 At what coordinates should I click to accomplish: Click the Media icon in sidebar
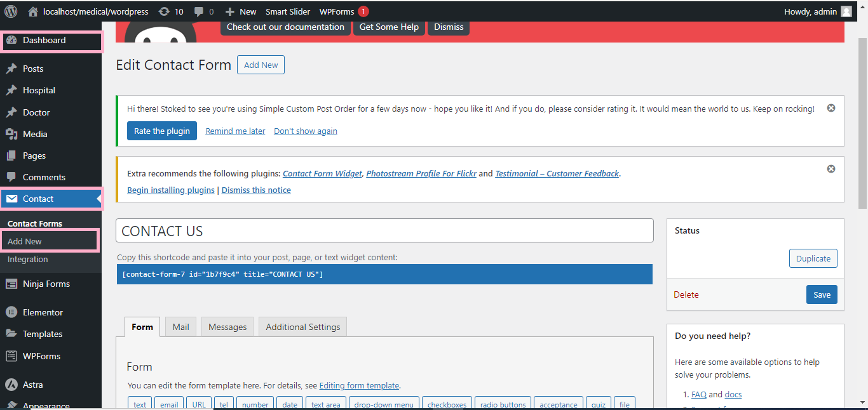(11, 134)
